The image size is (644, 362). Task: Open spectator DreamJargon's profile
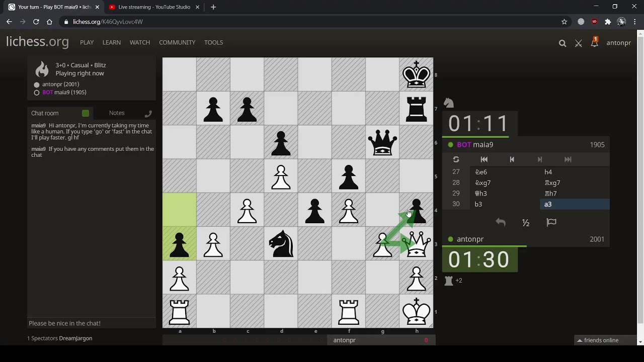75,338
